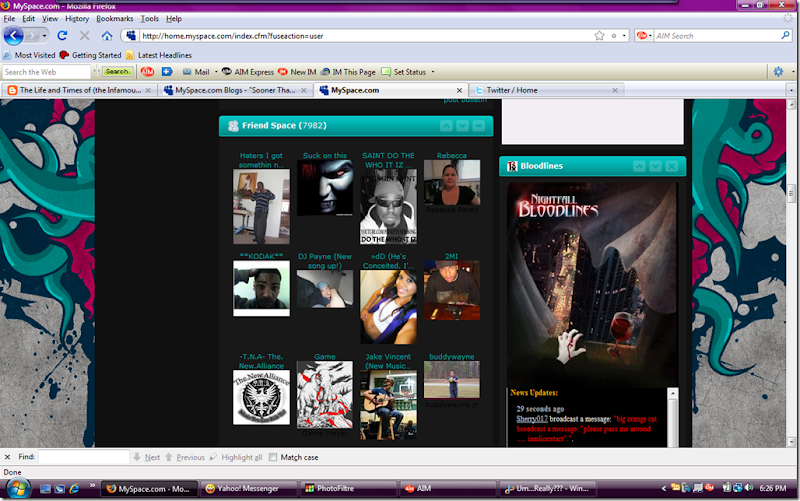Remove the Bloodlines module with X
The height and width of the screenshot is (501, 800).
(672, 166)
